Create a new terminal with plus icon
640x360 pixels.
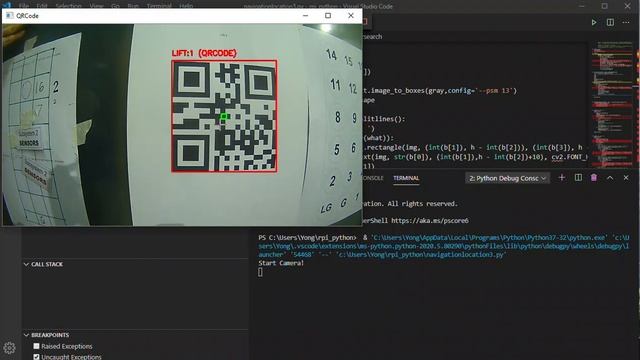pos(562,178)
